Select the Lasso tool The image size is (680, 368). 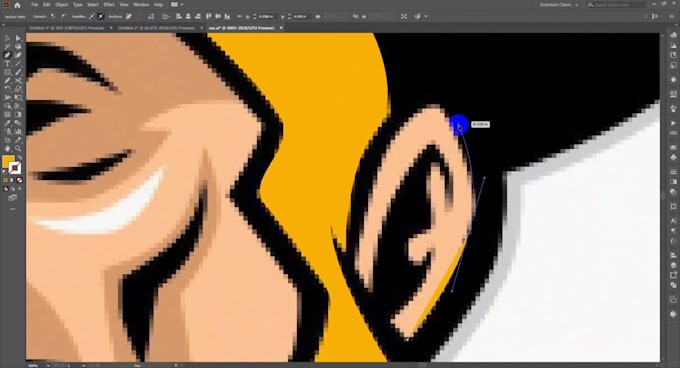coord(18,47)
